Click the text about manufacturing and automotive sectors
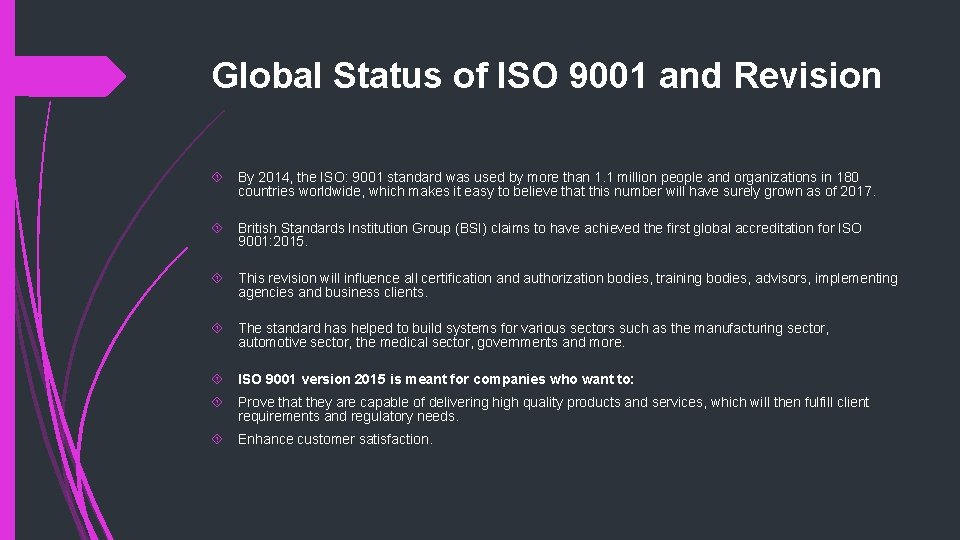This screenshot has width=960, height=540. click(x=533, y=336)
